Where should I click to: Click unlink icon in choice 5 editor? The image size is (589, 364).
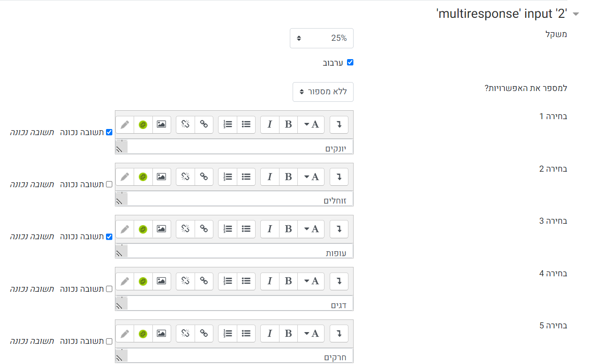point(185,334)
